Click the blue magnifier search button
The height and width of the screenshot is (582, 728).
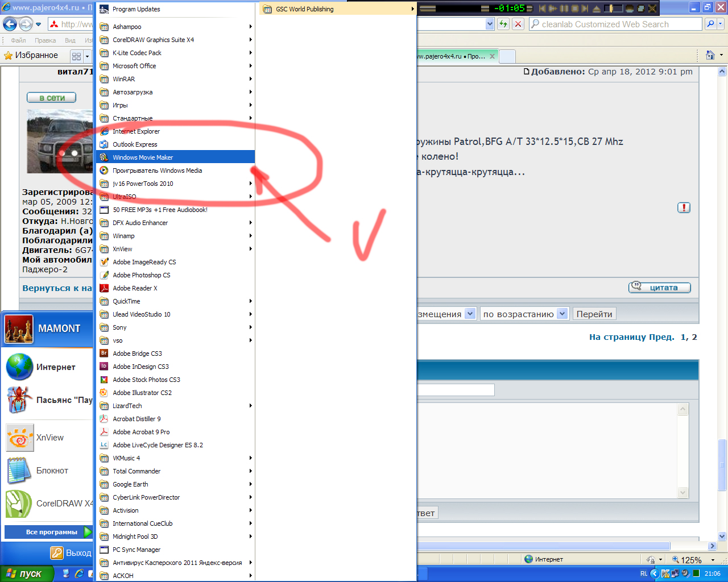[x=710, y=24]
